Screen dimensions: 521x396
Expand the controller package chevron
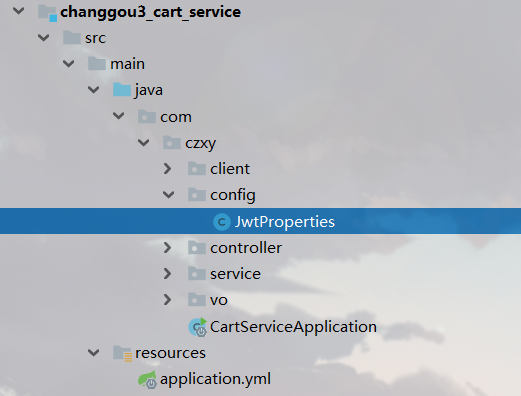(168, 248)
